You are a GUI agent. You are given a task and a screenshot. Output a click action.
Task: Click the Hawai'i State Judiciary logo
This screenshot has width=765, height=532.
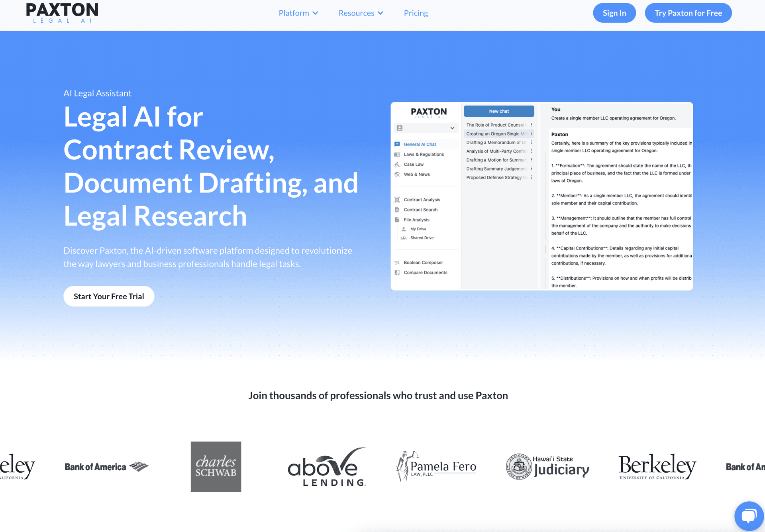pos(547,466)
